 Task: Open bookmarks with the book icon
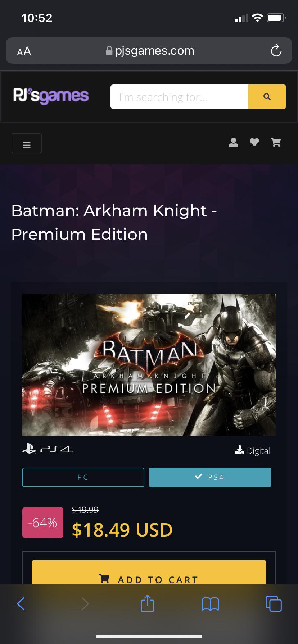[x=210, y=604]
